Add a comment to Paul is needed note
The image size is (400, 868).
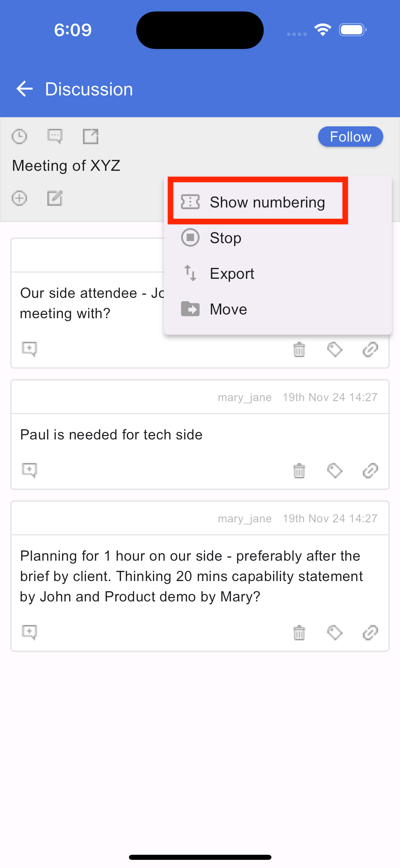click(30, 470)
